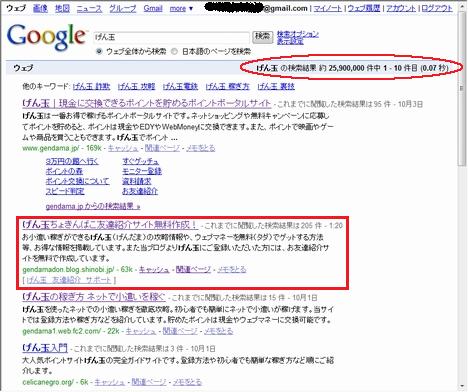Open the げん玉 ポイントポータルサイト result title
The height and width of the screenshot is (392, 468).
tap(147, 103)
